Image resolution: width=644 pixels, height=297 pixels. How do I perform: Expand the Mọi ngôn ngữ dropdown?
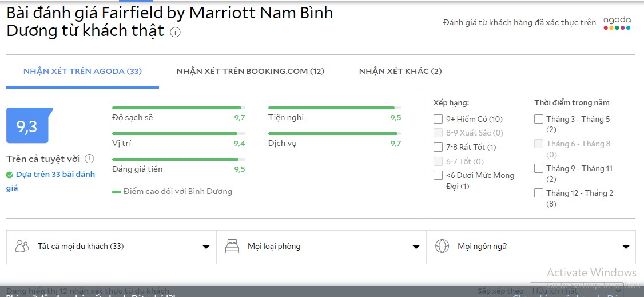626,247
